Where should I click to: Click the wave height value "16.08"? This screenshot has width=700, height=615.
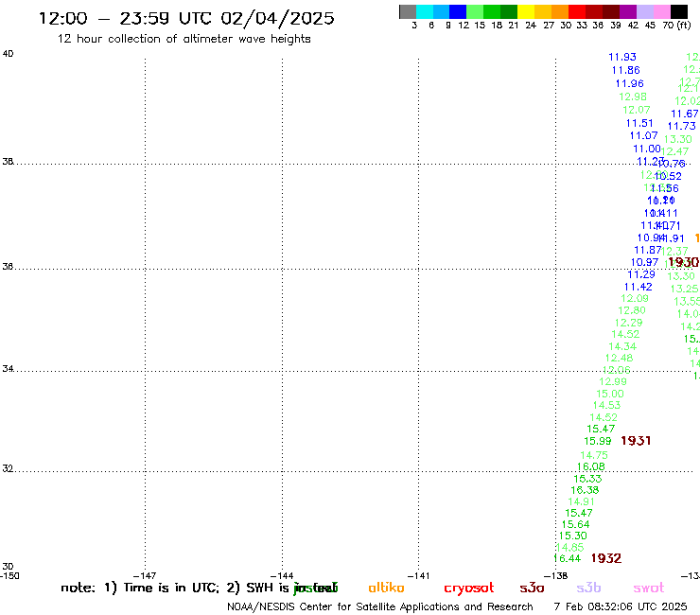pyautogui.click(x=591, y=466)
